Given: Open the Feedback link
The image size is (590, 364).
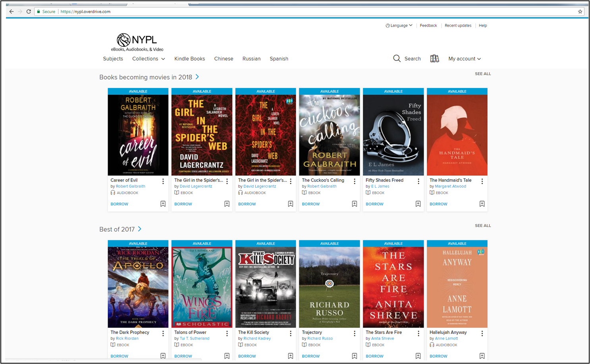Looking at the screenshot, I should coord(428,25).
